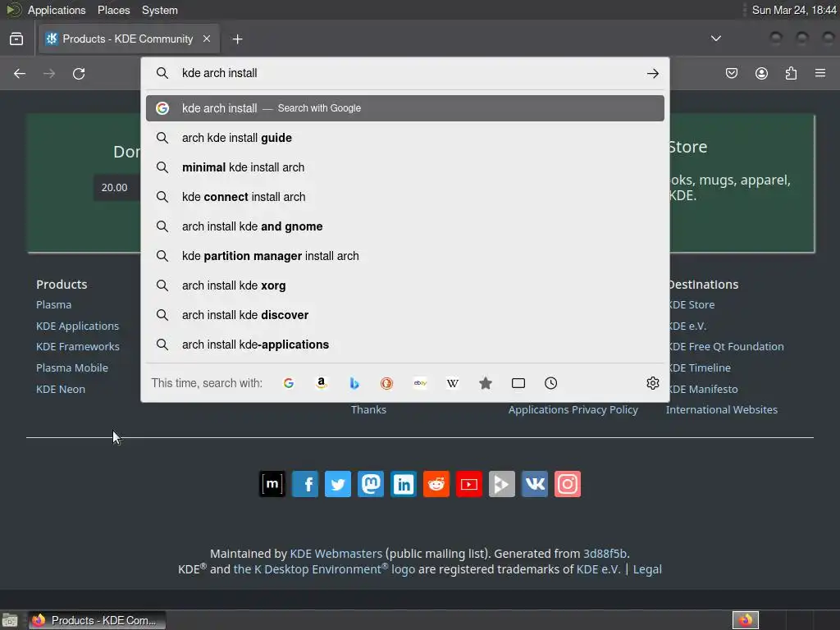Search open tabs icon

[x=518, y=383]
